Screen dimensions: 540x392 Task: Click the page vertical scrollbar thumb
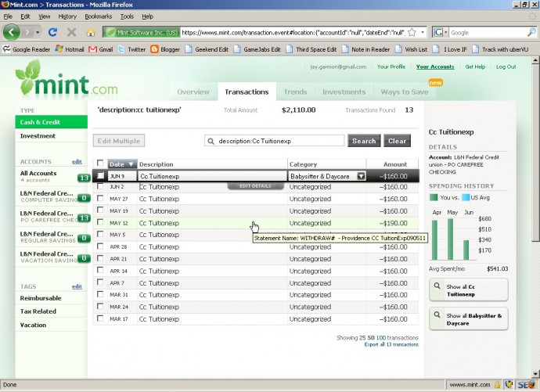click(535, 153)
